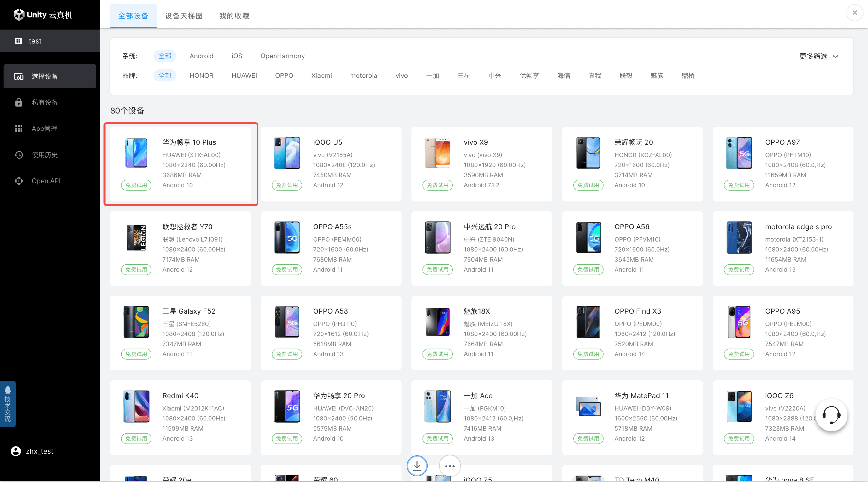868x482 pixels.
Task: Click the zhx_test user avatar icon
Action: (x=16, y=451)
